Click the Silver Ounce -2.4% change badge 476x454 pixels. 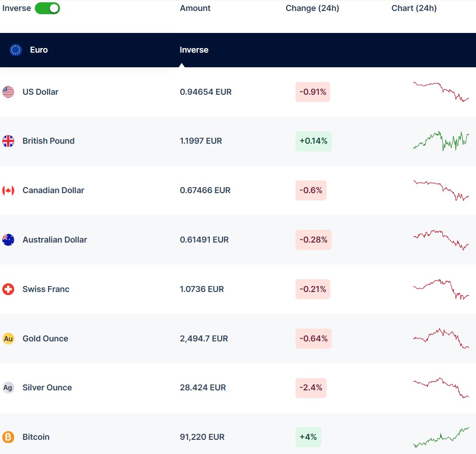(x=311, y=388)
